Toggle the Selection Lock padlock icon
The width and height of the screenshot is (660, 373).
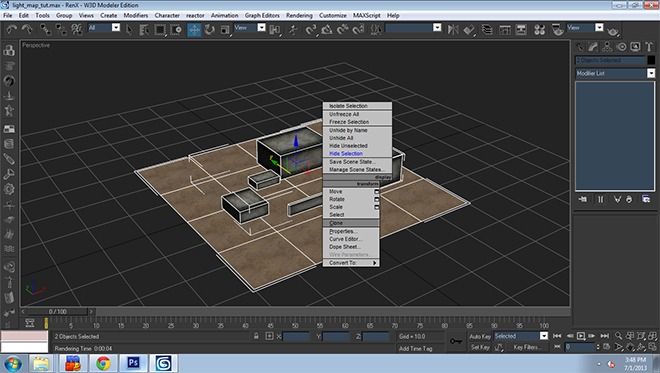[x=256, y=336]
